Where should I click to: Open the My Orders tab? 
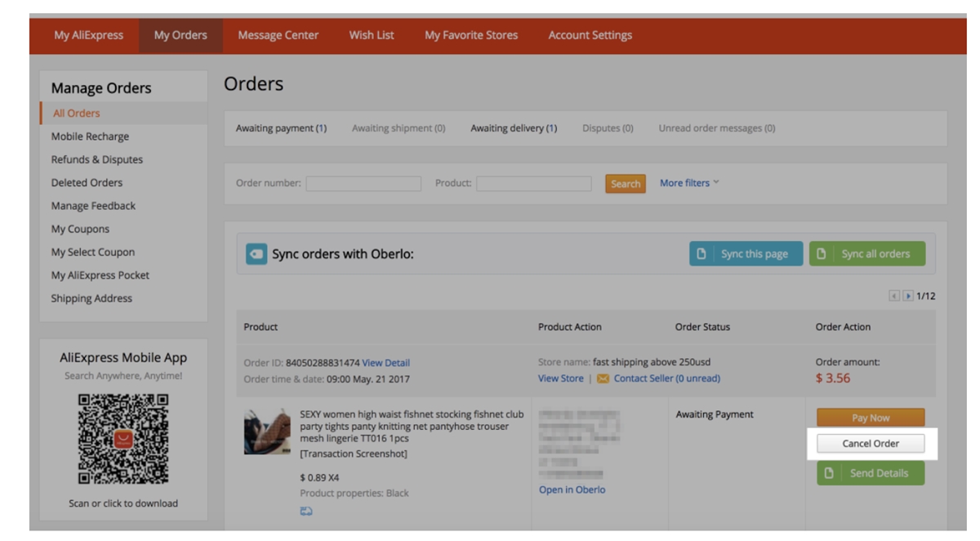tap(180, 35)
